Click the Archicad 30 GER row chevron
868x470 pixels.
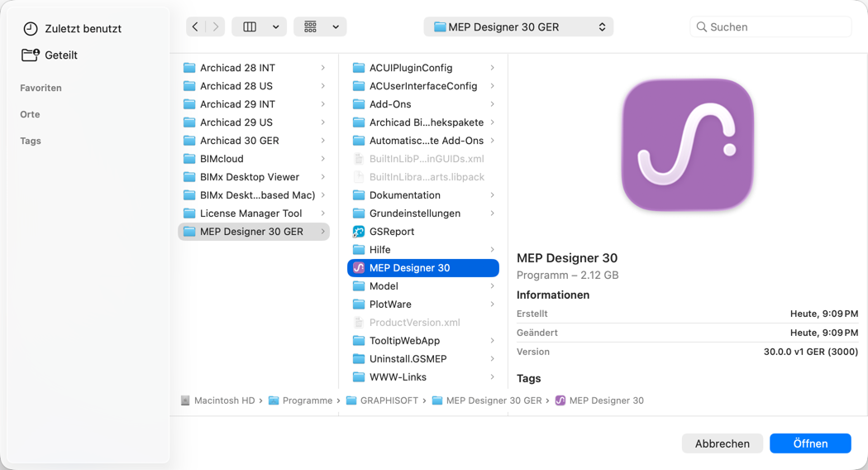[x=322, y=141]
